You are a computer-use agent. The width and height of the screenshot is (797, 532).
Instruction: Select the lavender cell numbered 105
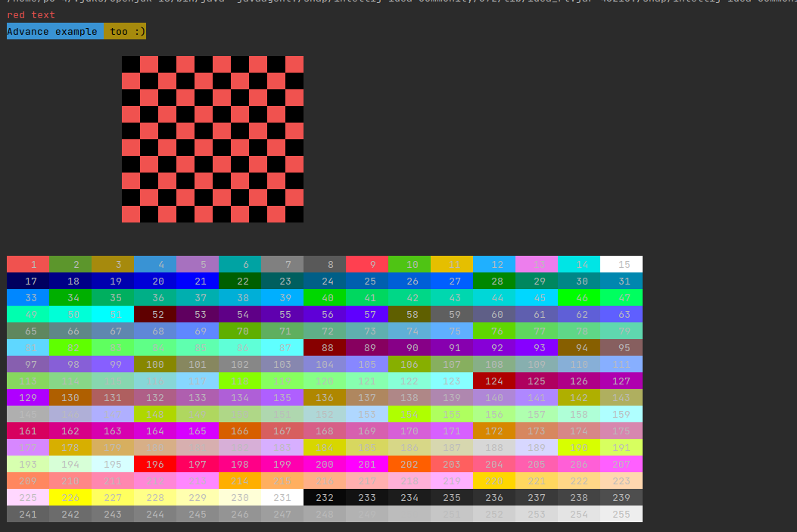(367, 364)
